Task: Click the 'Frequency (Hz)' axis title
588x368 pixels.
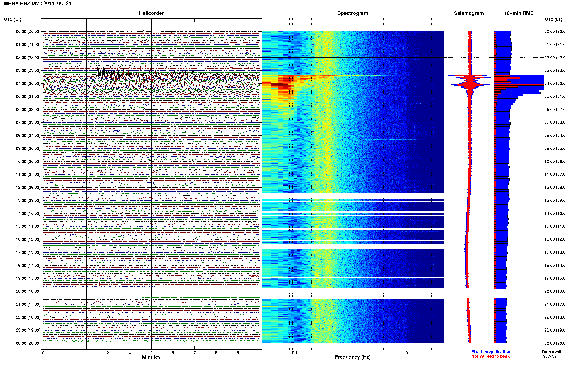Action: 353,357
